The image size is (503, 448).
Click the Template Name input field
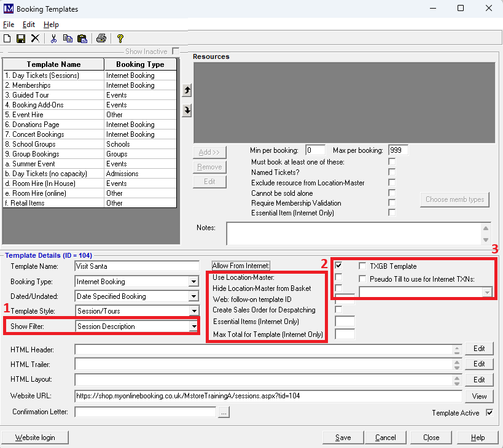click(x=137, y=266)
